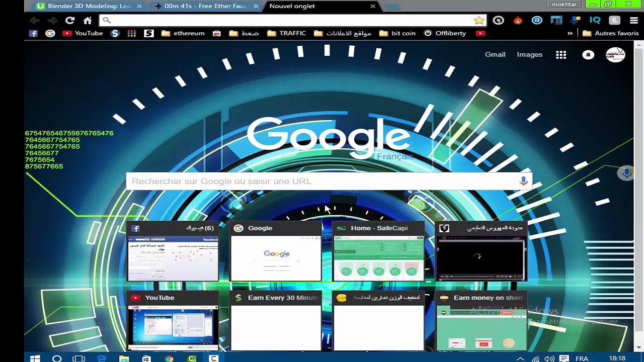
Task: Open Google Images link
Action: coord(529,54)
